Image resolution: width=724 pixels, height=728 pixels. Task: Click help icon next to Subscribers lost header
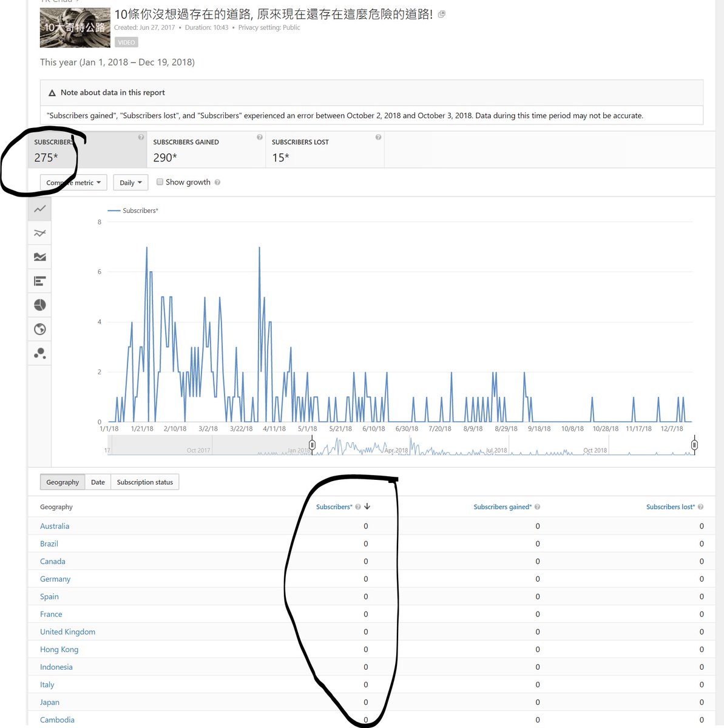point(700,507)
